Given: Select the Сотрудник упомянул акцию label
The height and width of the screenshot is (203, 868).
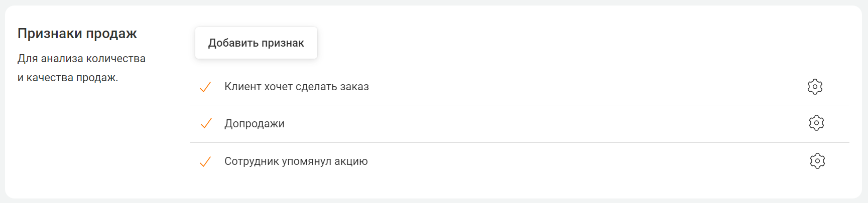Looking at the screenshot, I should pyautogui.click(x=296, y=161).
